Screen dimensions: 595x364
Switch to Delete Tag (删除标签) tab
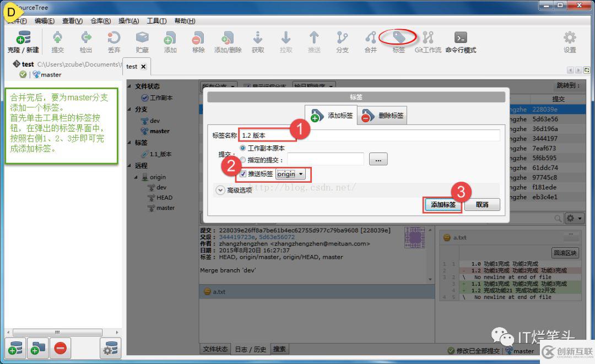click(382, 115)
